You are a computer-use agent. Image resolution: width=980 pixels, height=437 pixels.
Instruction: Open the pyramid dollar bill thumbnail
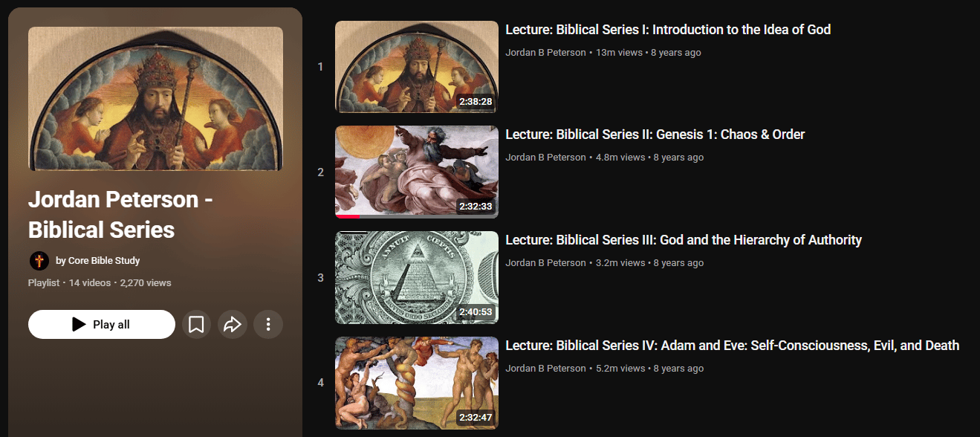click(417, 277)
